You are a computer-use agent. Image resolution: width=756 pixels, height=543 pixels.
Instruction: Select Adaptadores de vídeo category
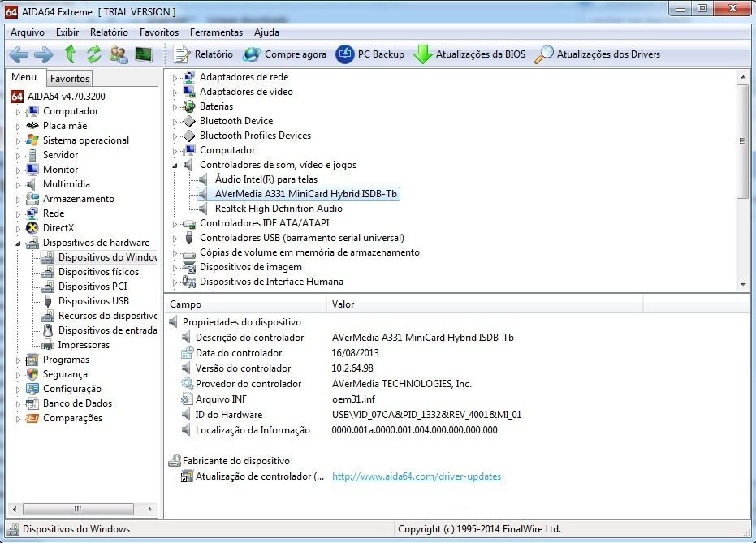coord(246,92)
